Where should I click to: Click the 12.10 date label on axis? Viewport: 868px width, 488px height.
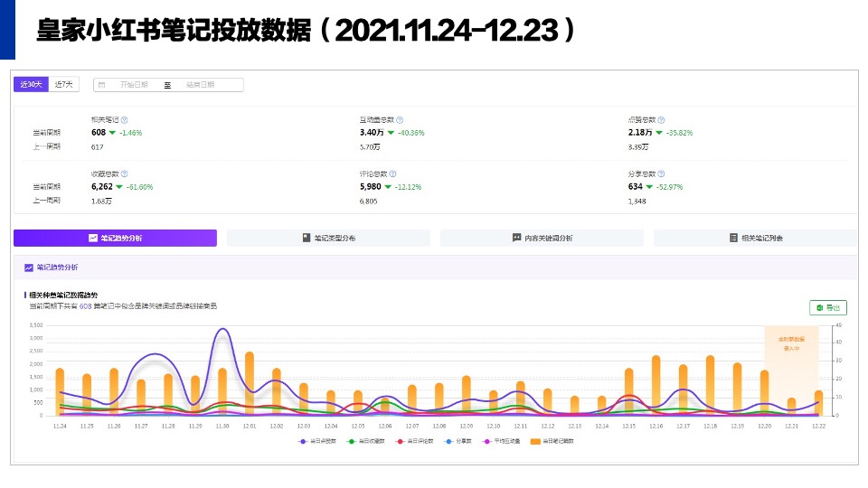[x=494, y=426]
